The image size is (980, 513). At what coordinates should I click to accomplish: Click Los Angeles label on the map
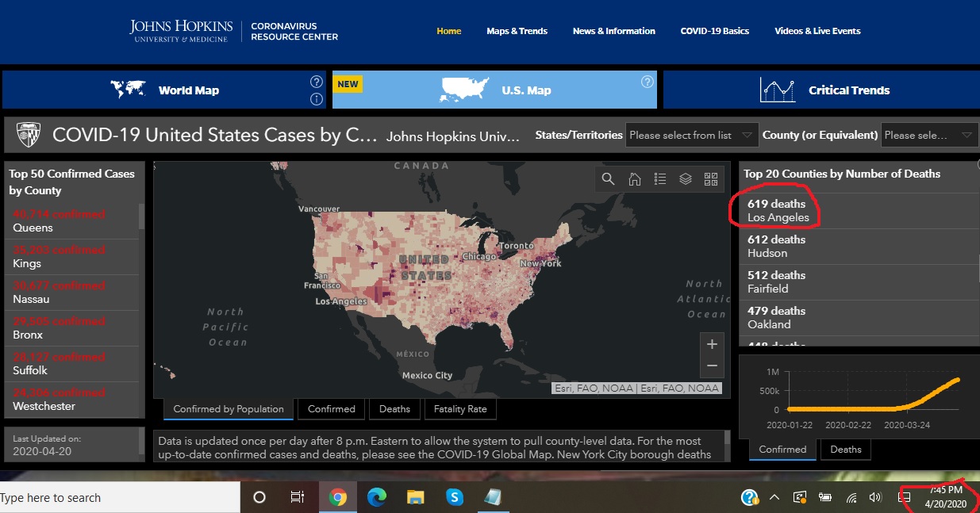click(341, 301)
